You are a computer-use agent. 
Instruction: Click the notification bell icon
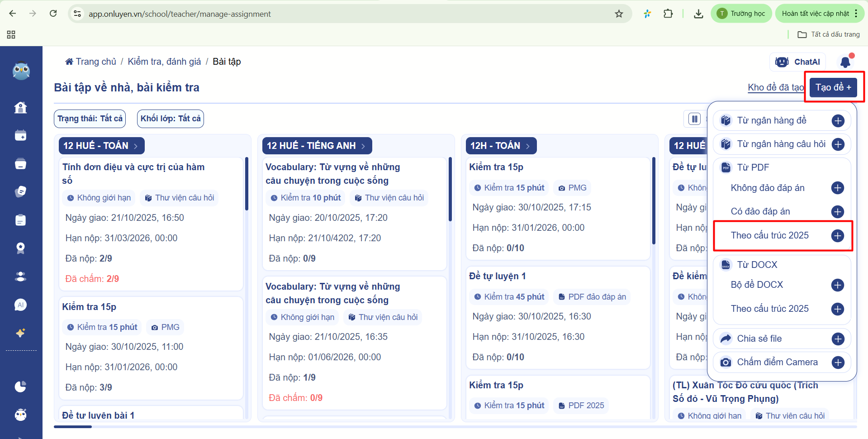click(x=845, y=62)
